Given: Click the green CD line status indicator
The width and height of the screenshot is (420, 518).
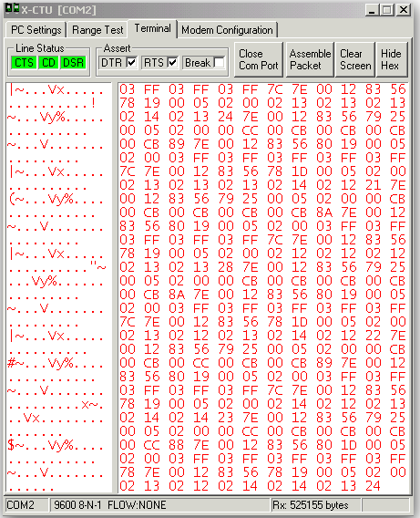Looking at the screenshot, I should click(48, 63).
